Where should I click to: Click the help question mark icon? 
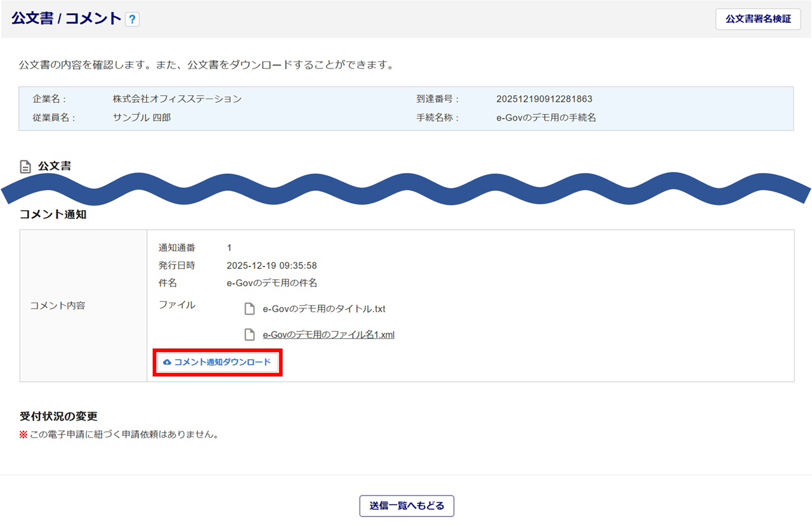(132, 20)
